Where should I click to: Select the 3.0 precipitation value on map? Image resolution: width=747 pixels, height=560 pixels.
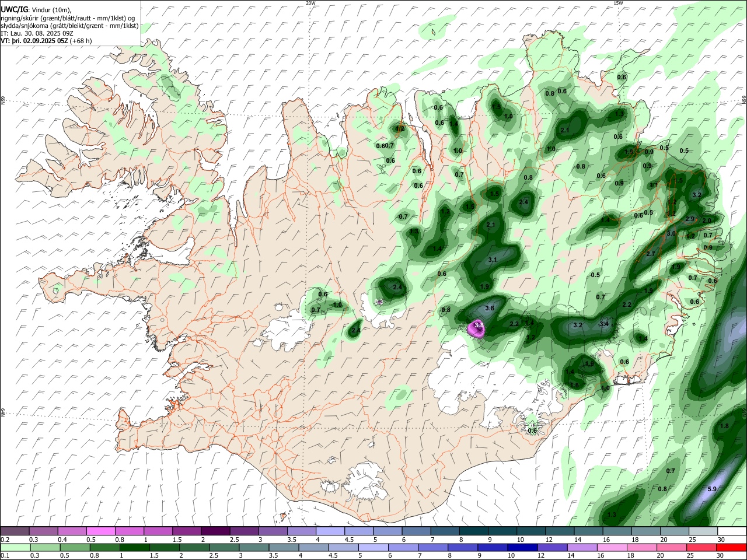click(x=671, y=233)
